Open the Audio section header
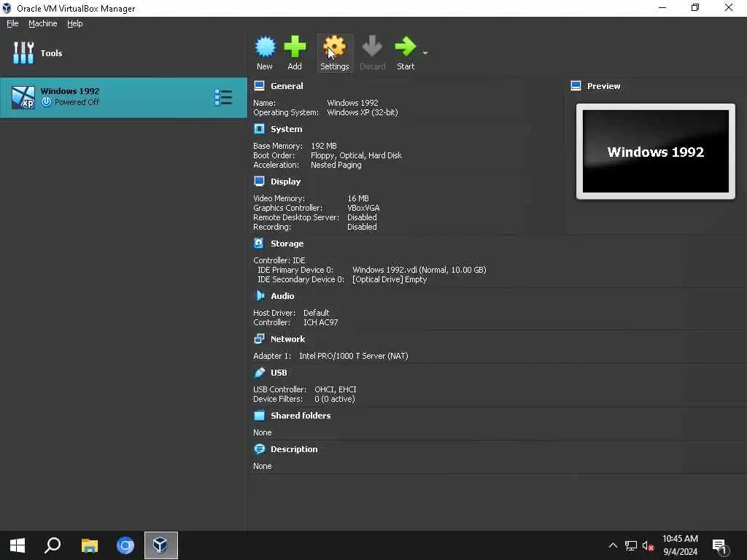The height and width of the screenshot is (560, 747). [282, 296]
